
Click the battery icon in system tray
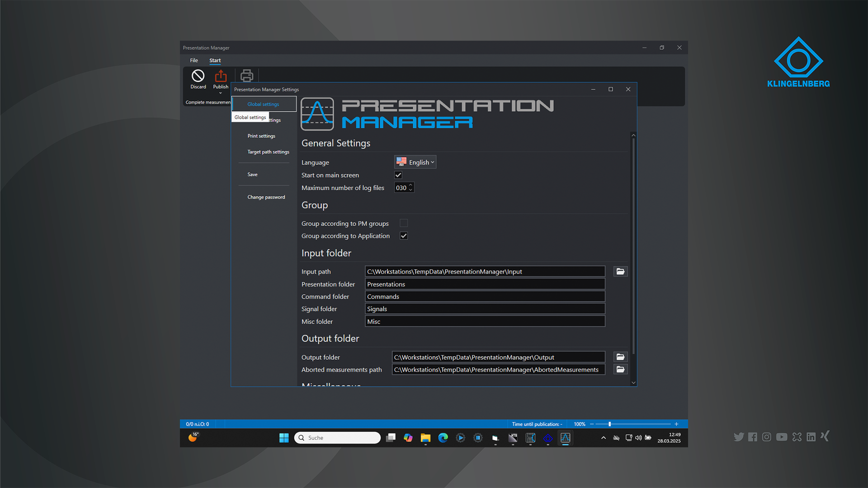648,438
